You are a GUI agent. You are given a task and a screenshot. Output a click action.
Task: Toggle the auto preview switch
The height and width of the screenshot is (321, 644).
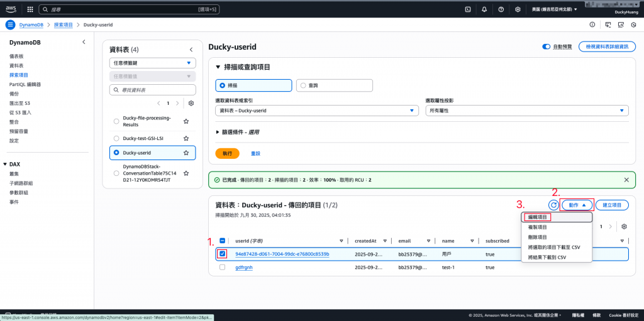tap(547, 46)
